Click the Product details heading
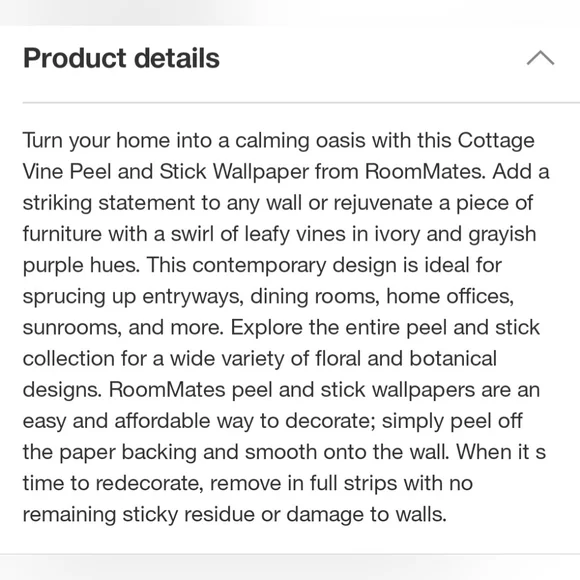 click(x=121, y=58)
